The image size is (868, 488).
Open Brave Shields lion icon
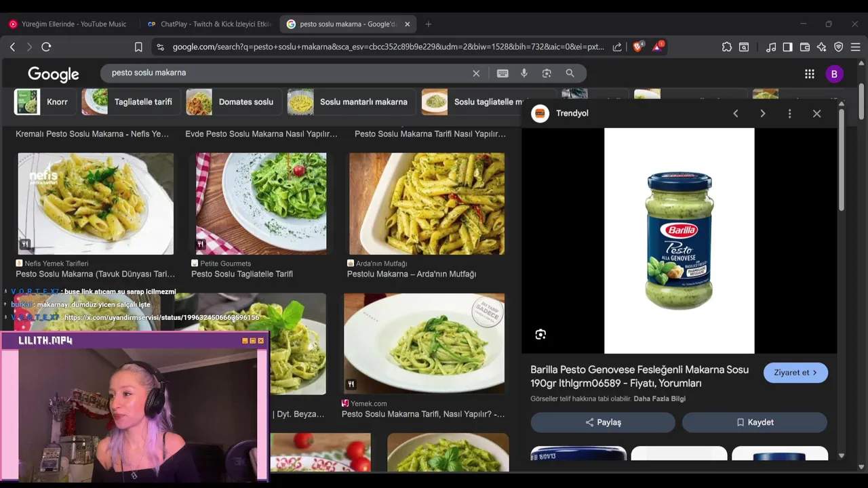coord(638,47)
